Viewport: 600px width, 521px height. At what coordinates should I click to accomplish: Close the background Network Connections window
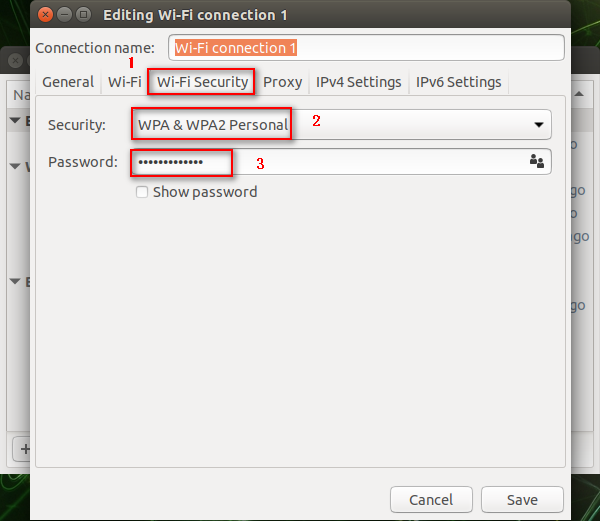(x=16, y=60)
